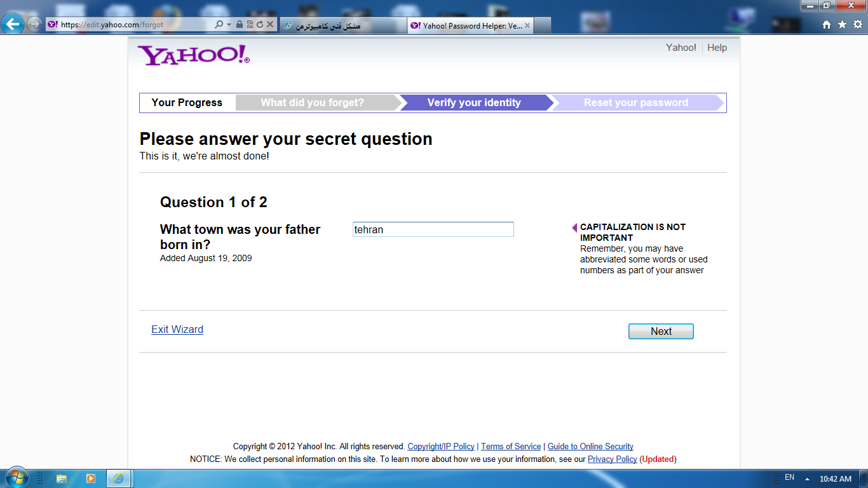
Task: Open a new tab with the blank tab button
Action: click(542, 25)
